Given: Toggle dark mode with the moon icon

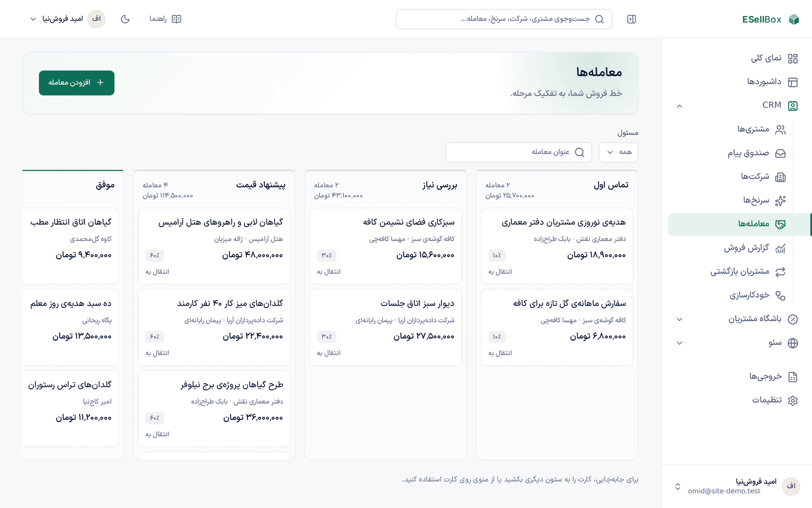Looking at the screenshot, I should pos(125,19).
